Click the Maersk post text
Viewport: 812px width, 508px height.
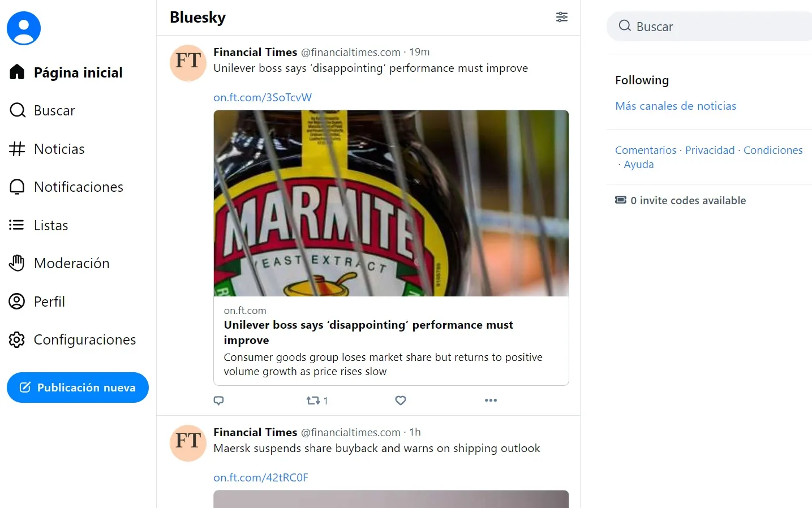(377, 448)
